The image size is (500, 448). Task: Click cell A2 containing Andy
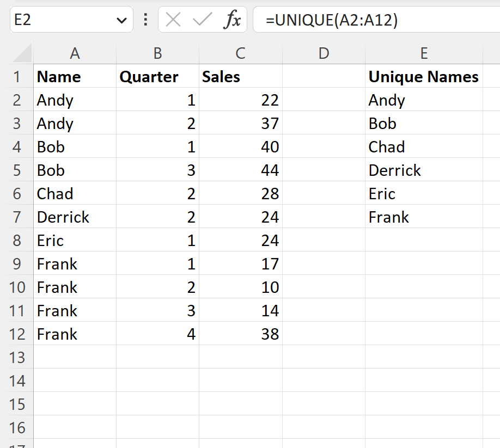click(75, 100)
